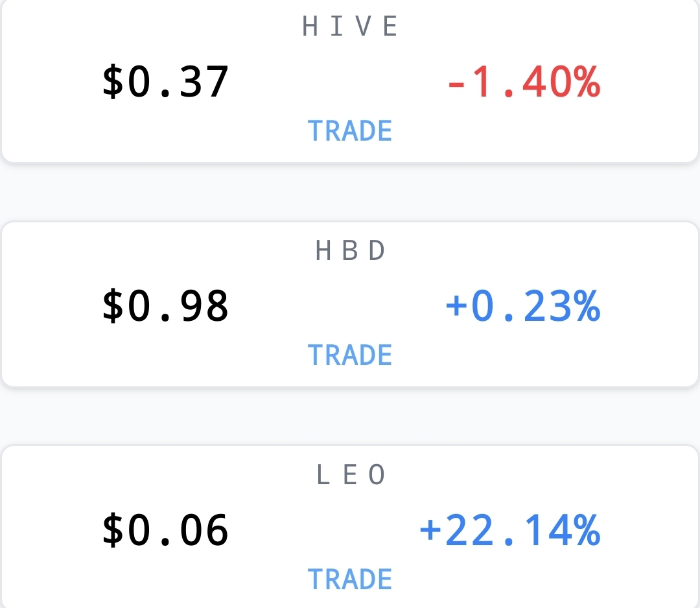Image resolution: width=700 pixels, height=608 pixels.
Task: Click empty space between HBD price and change
Action: (x=337, y=306)
